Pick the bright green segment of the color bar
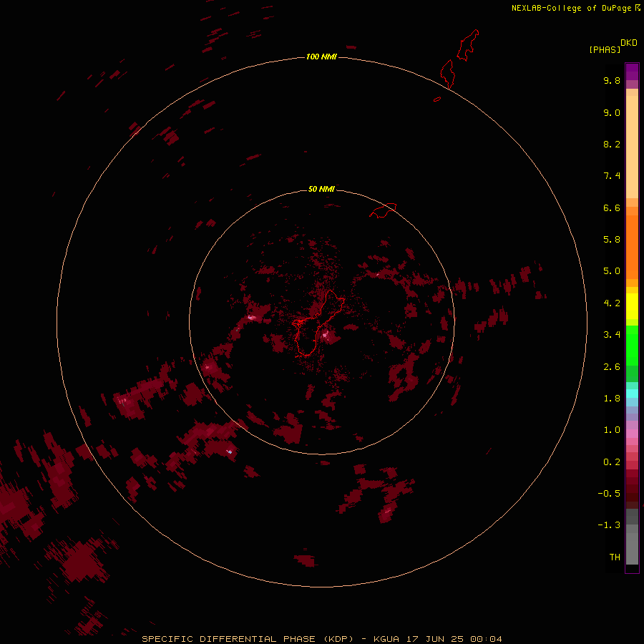The height and width of the screenshot is (644, 644). pyautogui.click(x=632, y=345)
